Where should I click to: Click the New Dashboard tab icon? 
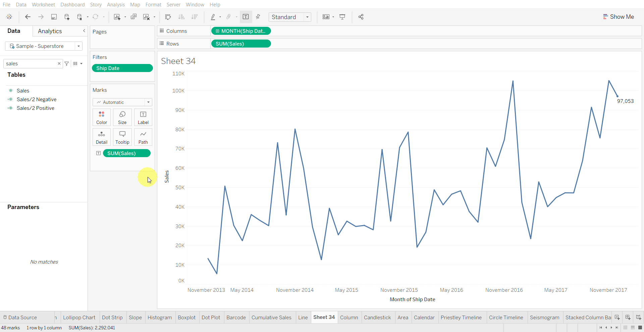628,317
